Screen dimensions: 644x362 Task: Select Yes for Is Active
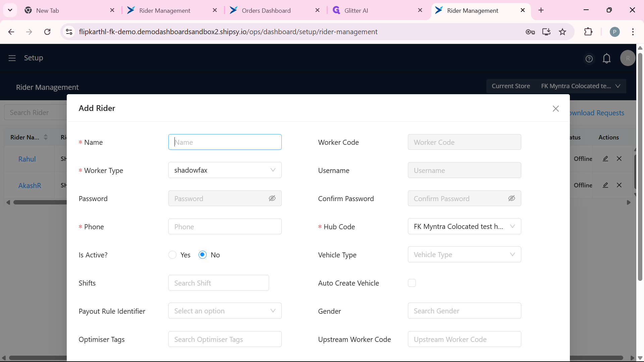(x=172, y=255)
